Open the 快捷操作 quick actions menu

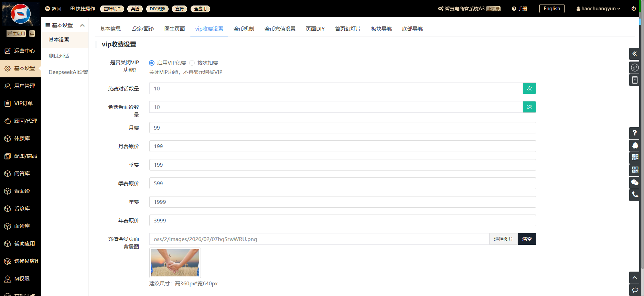coord(83,9)
